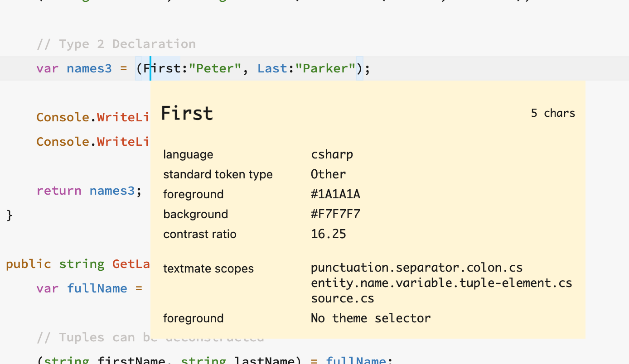Click the "First" tuple element name in the tooltip header

pos(186,113)
